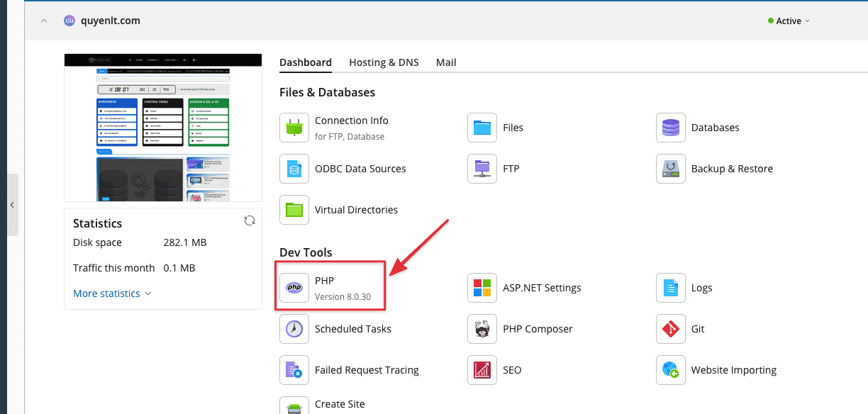Click the ASP.NET Settings icon
Image resolution: width=868 pixels, height=414 pixels.
[482, 288]
